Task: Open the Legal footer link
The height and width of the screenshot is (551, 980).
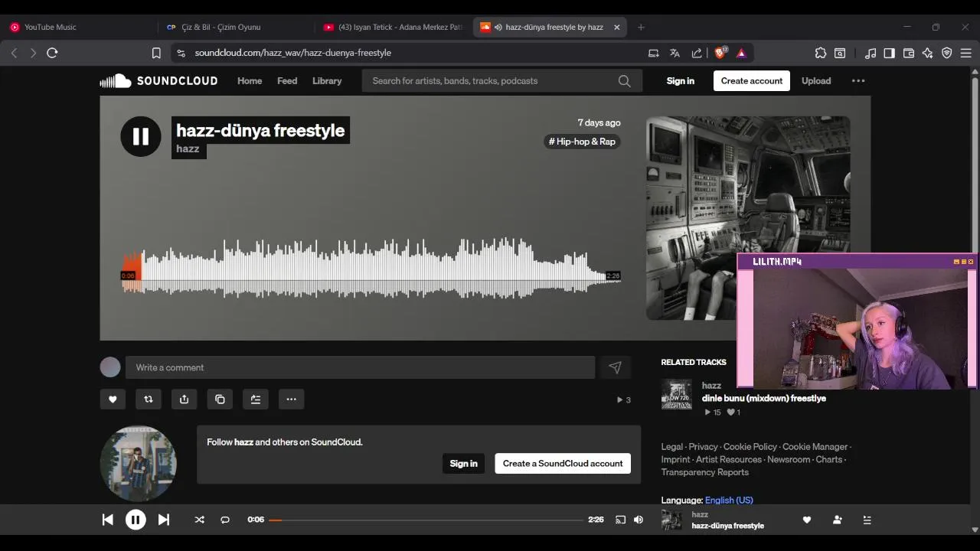Action: (x=672, y=447)
